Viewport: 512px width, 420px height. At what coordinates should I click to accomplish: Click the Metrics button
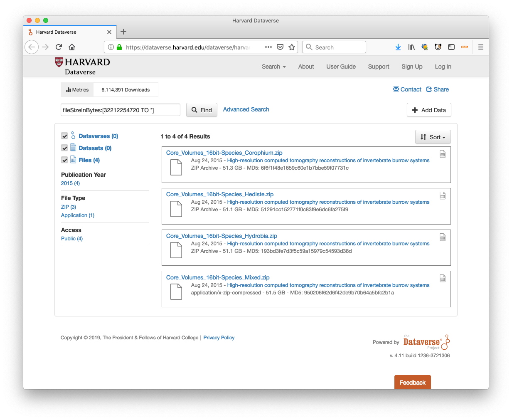tap(77, 90)
